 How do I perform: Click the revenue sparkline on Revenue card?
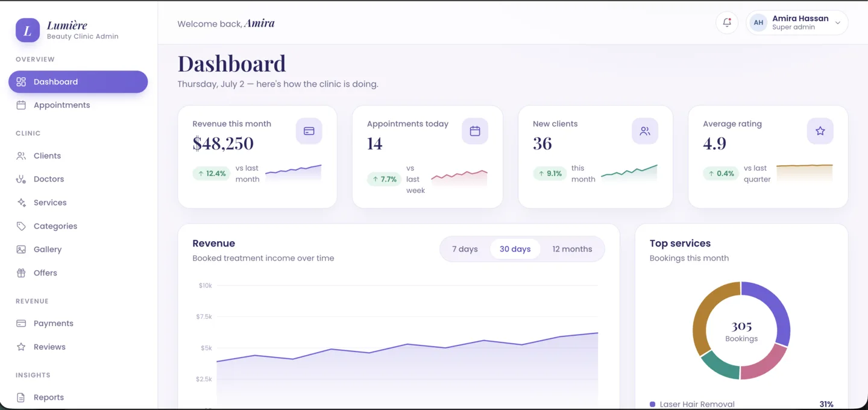point(293,172)
